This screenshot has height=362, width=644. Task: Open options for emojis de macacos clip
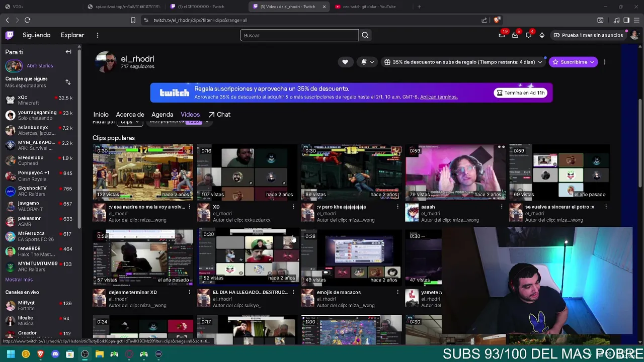(397, 292)
